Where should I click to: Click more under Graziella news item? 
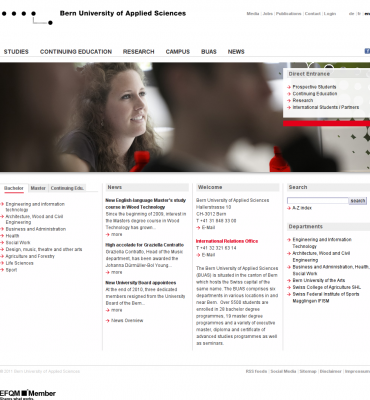pyautogui.click(x=116, y=272)
